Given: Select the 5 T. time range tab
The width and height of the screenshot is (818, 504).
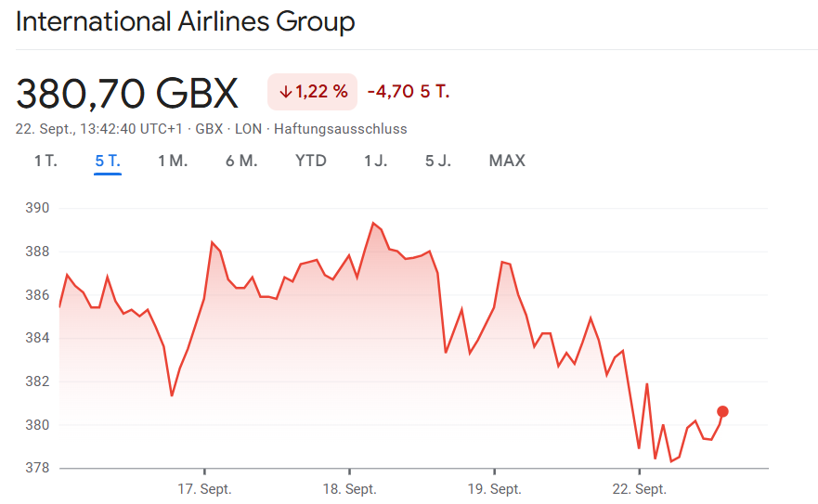Looking at the screenshot, I should point(108,161).
